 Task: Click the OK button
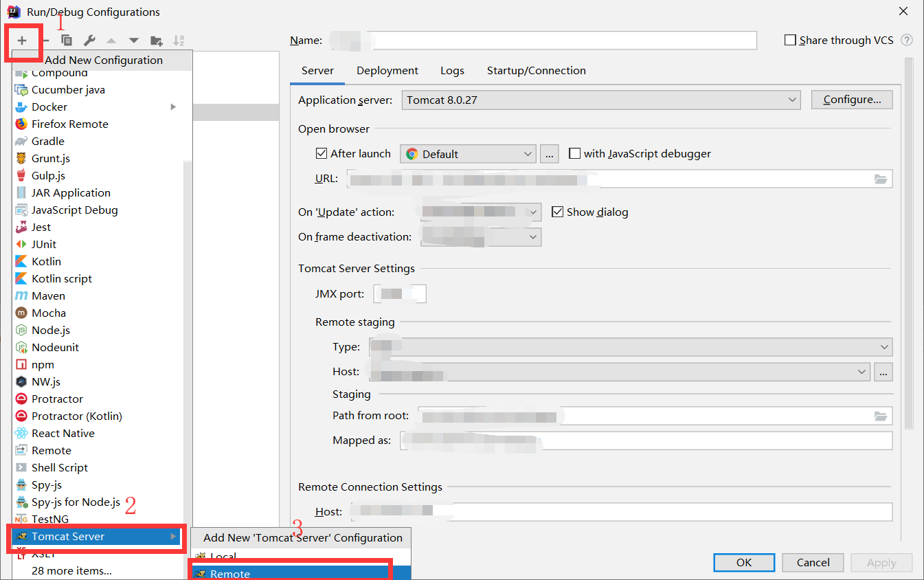[x=744, y=562]
